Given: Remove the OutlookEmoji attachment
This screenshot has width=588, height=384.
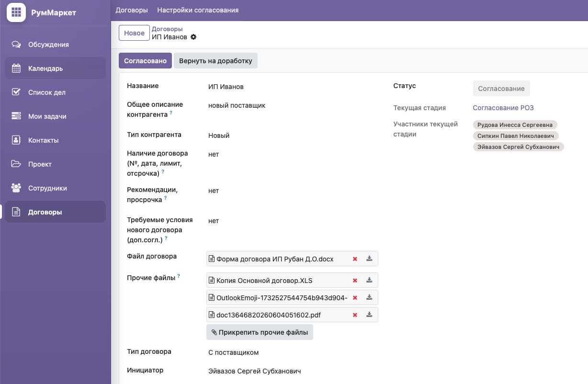Looking at the screenshot, I should [x=355, y=298].
